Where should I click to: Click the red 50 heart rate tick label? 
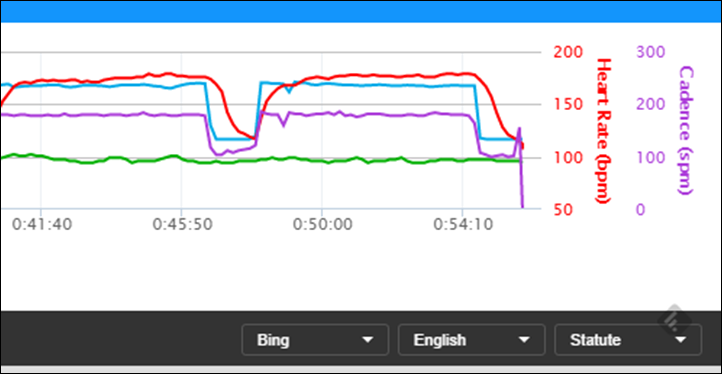coord(563,210)
